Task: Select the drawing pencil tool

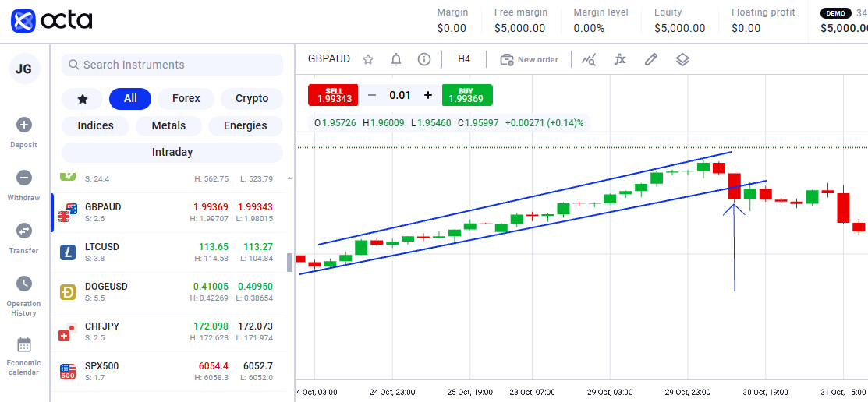Action: pyautogui.click(x=651, y=59)
